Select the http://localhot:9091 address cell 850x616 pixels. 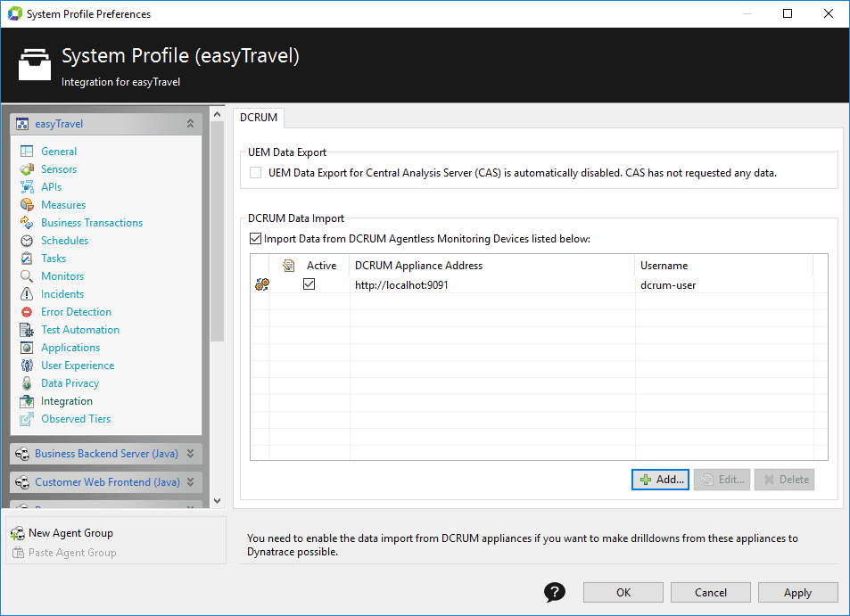(x=492, y=285)
